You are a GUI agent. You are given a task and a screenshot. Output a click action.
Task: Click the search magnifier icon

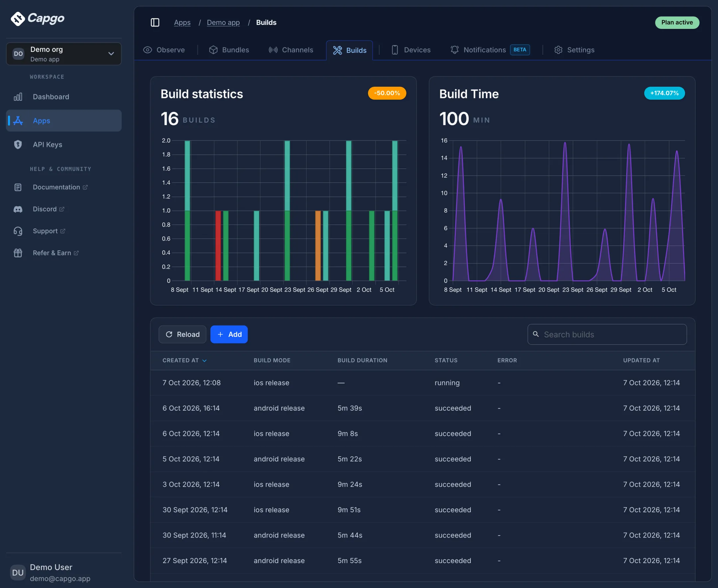pyautogui.click(x=536, y=334)
